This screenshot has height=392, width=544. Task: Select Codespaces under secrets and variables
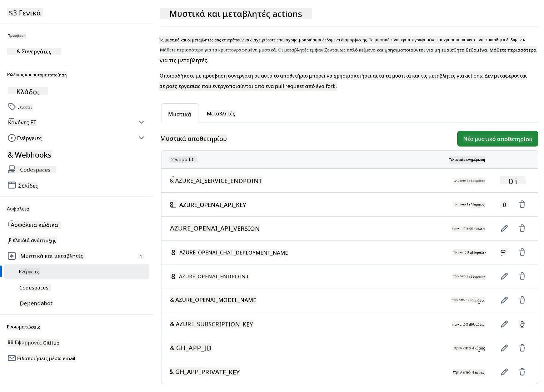coord(34,288)
